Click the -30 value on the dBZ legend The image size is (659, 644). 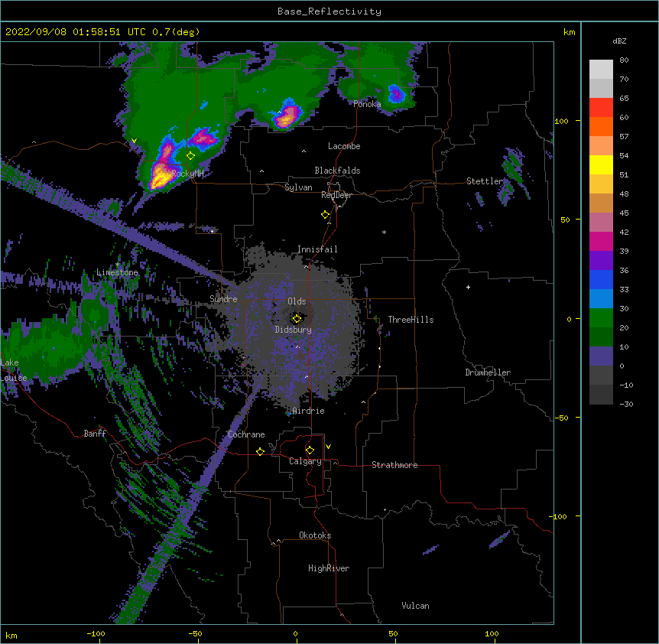626,405
